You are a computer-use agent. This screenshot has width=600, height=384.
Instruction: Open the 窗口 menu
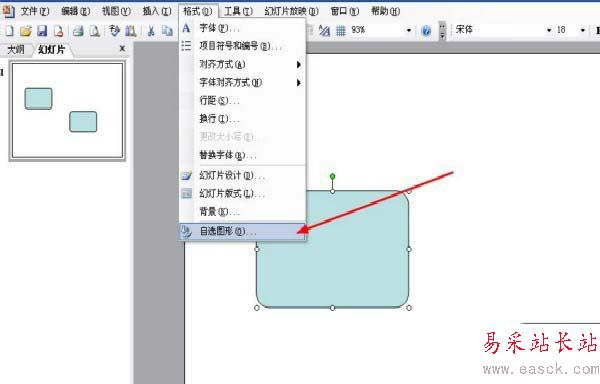(344, 11)
